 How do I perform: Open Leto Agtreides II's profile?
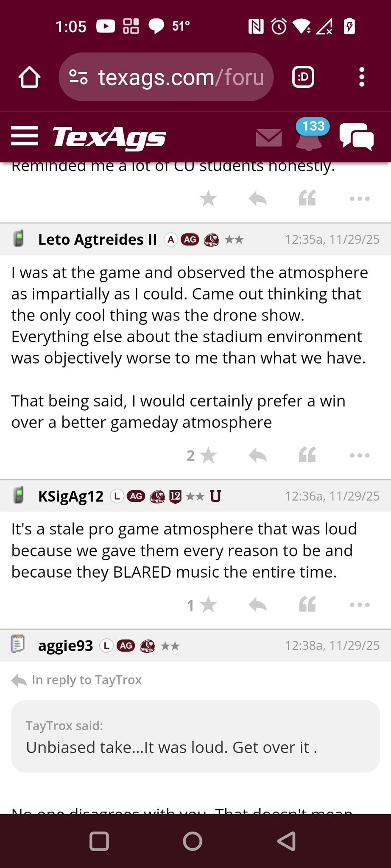(98, 239)
